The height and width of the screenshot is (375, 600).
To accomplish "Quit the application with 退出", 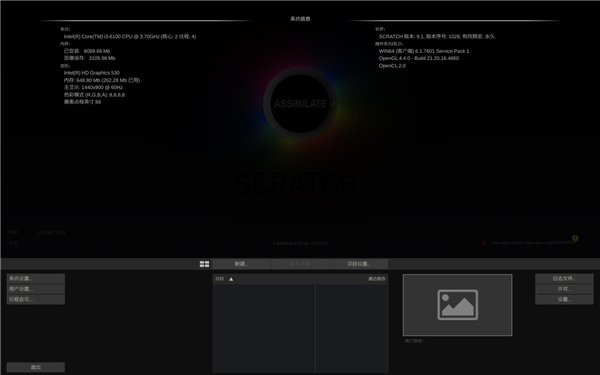I will pos(36,367).
